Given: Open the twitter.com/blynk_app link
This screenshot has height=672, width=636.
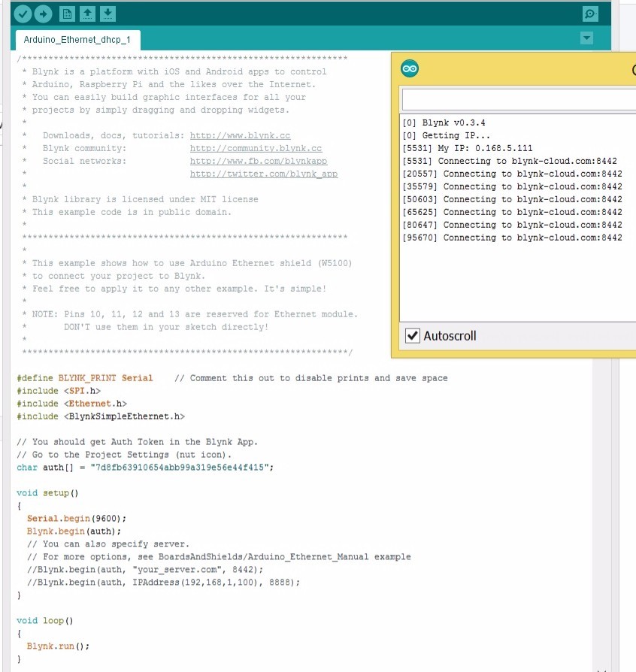Looking at the screenshot, I should coord(263,174).
